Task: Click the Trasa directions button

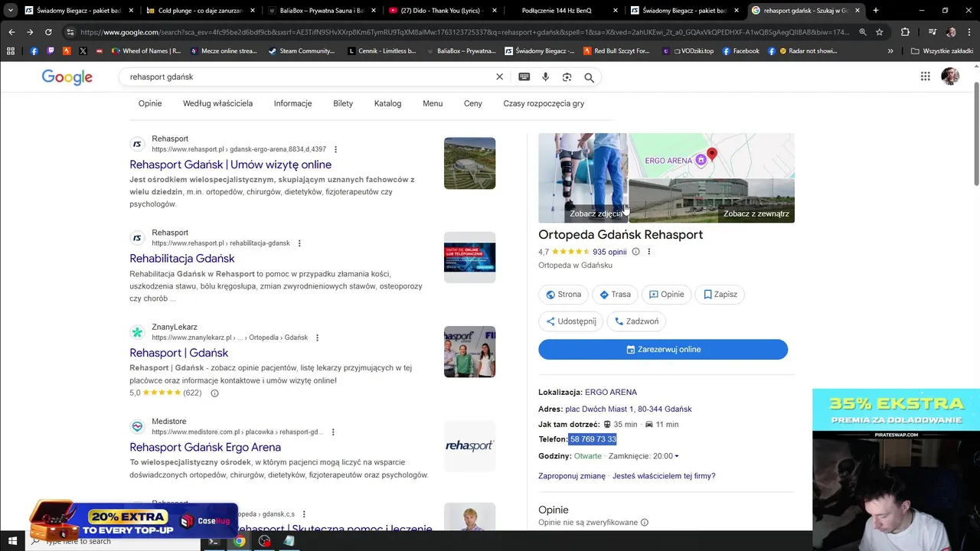Action: pyautogui.click(x=615, y=295)
